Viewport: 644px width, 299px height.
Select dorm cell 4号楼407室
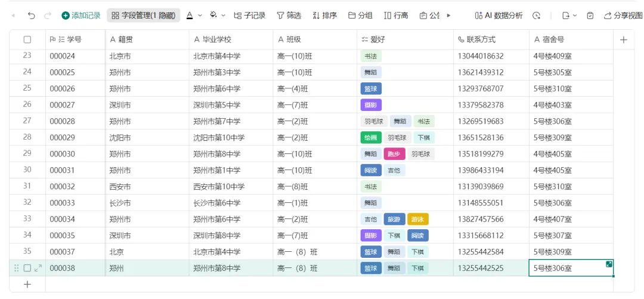571,219
